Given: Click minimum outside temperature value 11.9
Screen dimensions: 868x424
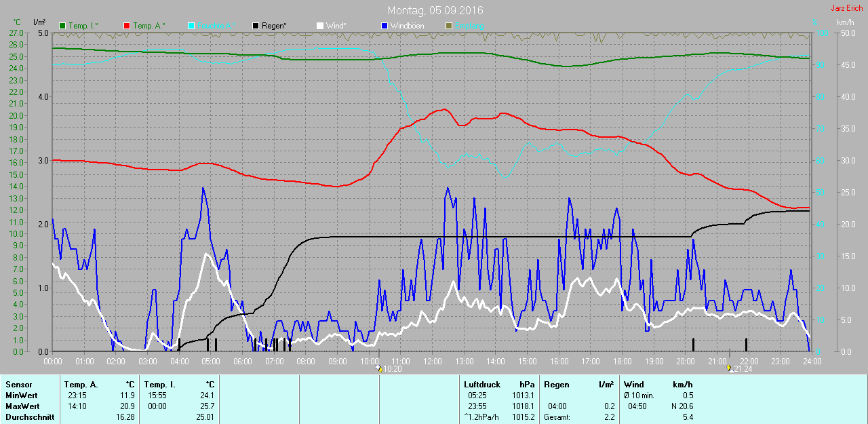Looking at the screenshot, I should pos(127,396).
